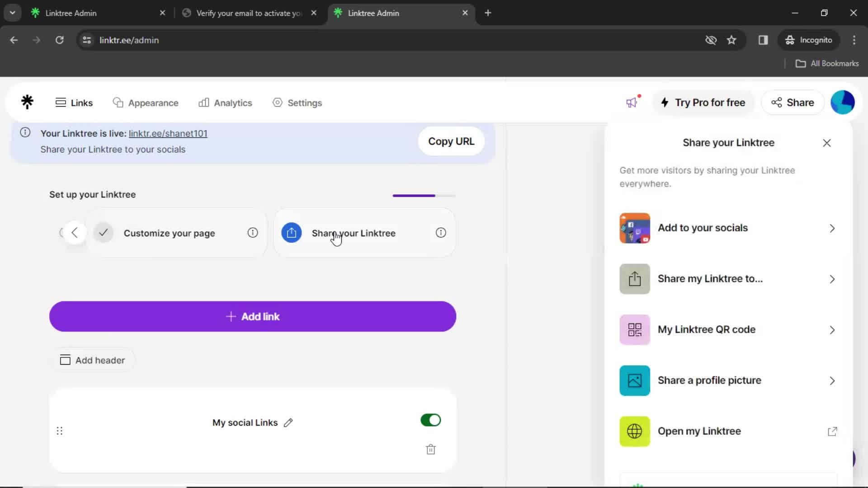Click the external link icon next to Open my Linktree
The width and height of the screenshot is (868, 488).
tap(832, 432)
